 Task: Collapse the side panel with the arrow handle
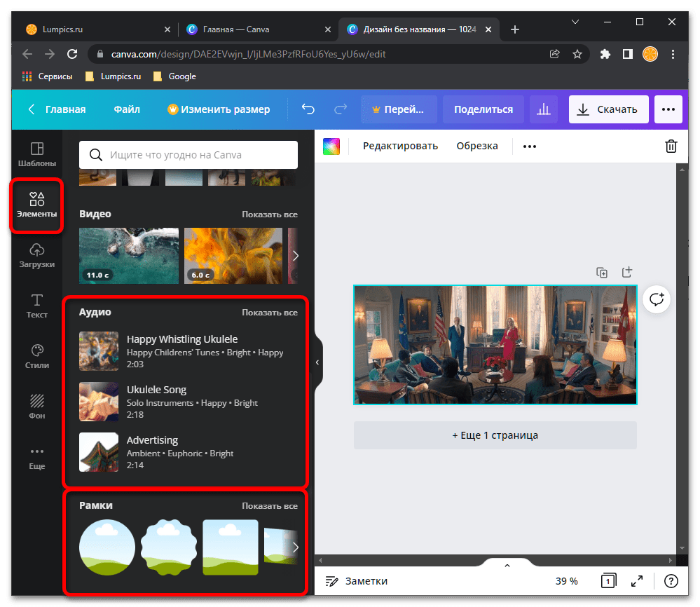pos(317,362)
